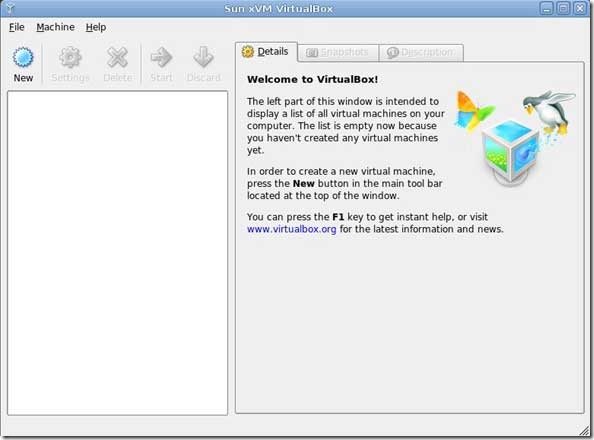Viewport: 594px width, 440px height.
Task: Click the Discard down-arrow toolbar icon
Action: tap(203, 58)
